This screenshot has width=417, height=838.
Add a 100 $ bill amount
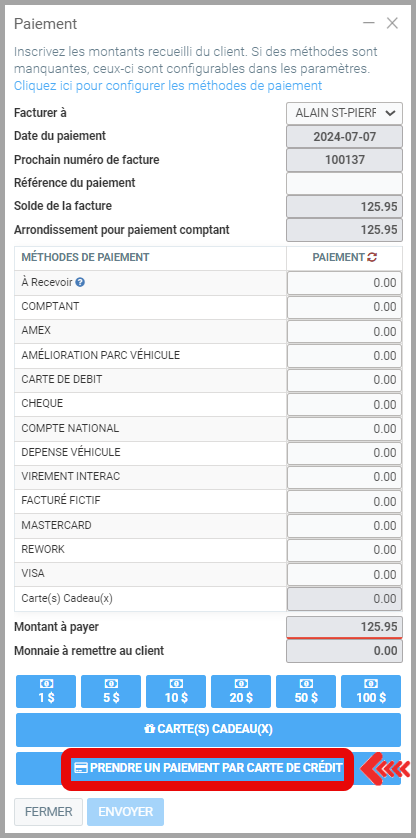click(x=371, y=691)
